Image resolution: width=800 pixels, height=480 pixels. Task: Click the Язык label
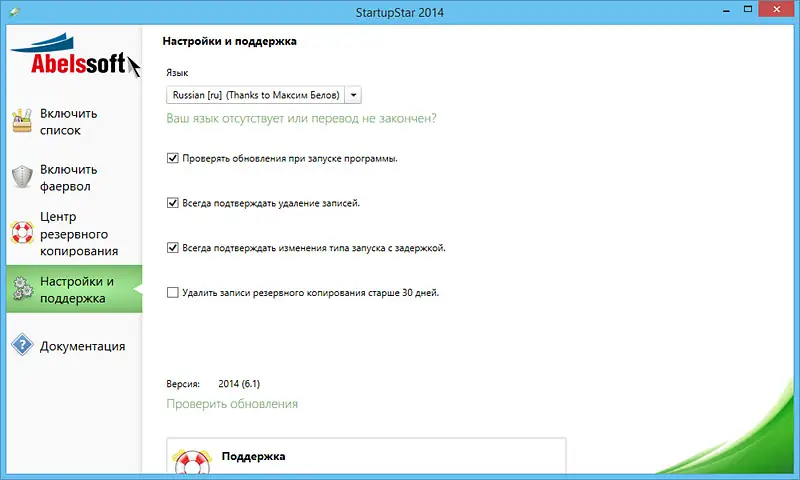click(x=177, y=73)
